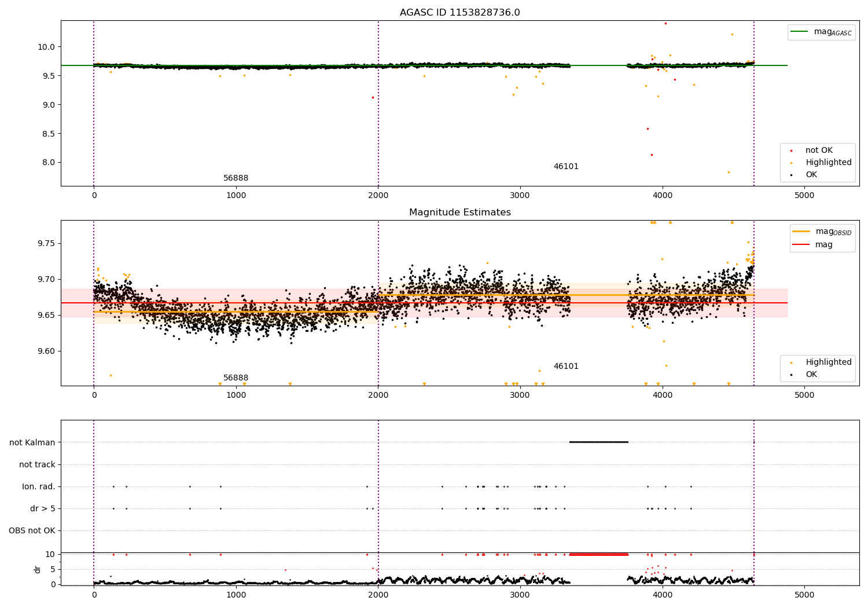Click the 9.75 y-axis tick in middle plot

point(47,243)
